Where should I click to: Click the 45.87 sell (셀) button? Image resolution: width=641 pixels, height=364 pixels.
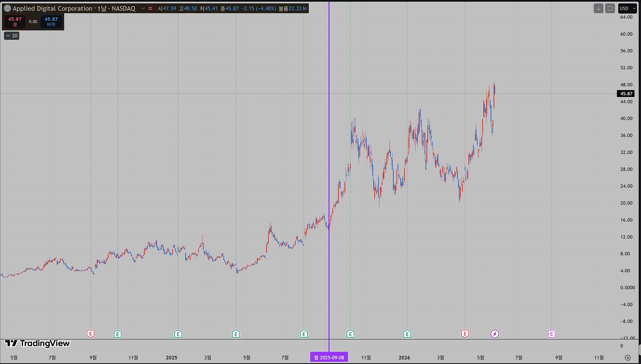[x=15, y=22]
